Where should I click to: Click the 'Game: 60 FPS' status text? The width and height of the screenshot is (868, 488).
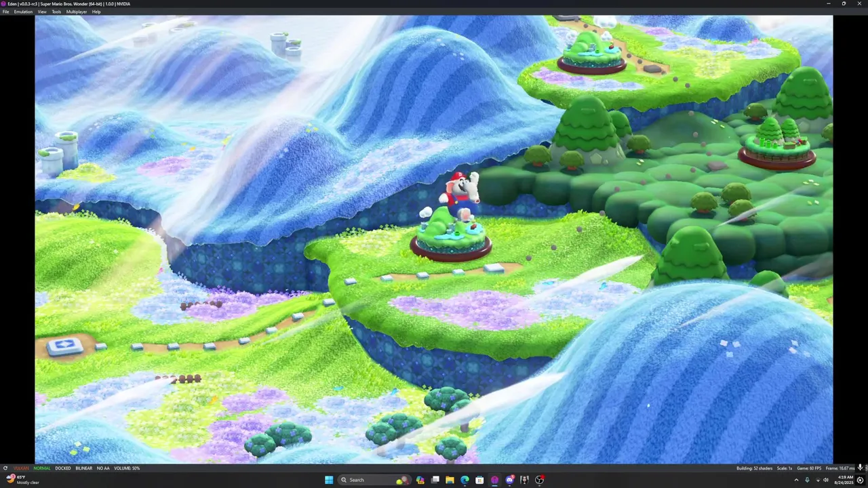tap(809, 468)
